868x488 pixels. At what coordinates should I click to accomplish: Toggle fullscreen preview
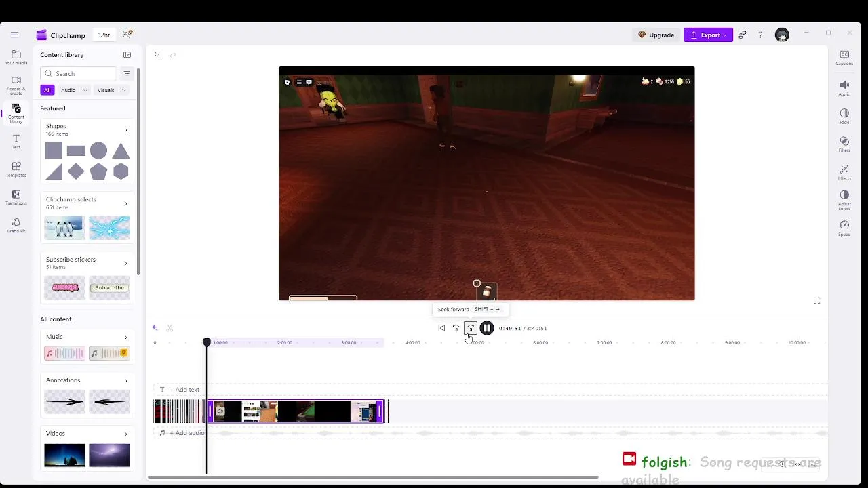click(x=816, y=300)
